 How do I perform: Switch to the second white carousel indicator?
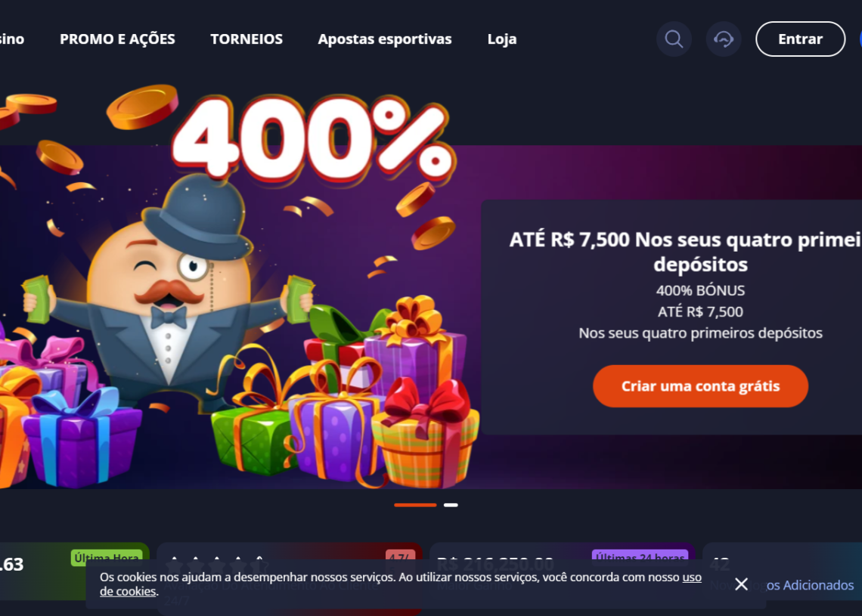pos(451,505)
